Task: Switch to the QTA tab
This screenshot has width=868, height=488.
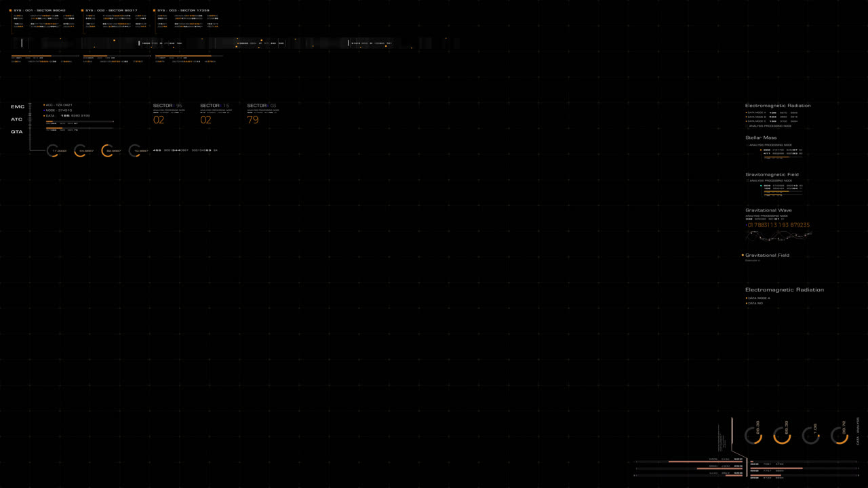Action: point(16,132)
